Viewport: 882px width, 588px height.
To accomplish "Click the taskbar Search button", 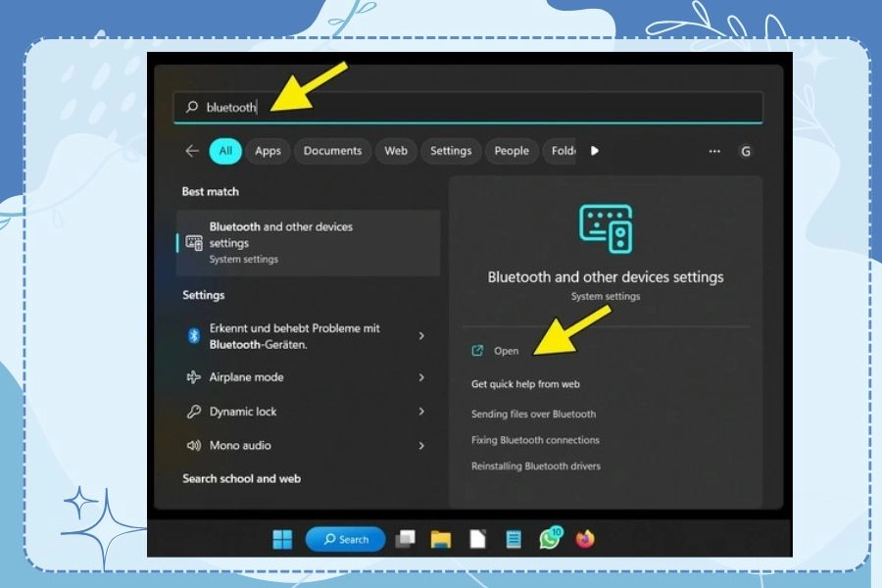I will [345, 539].
